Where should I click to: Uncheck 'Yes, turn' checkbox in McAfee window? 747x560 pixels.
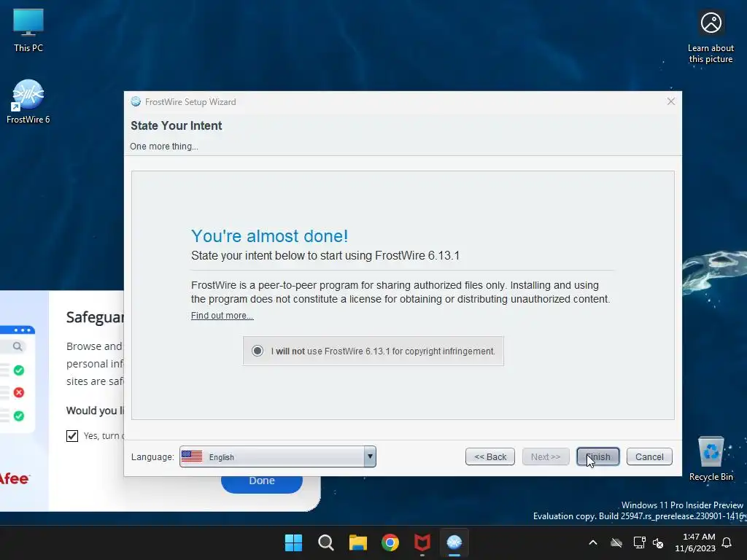(72, 436)
